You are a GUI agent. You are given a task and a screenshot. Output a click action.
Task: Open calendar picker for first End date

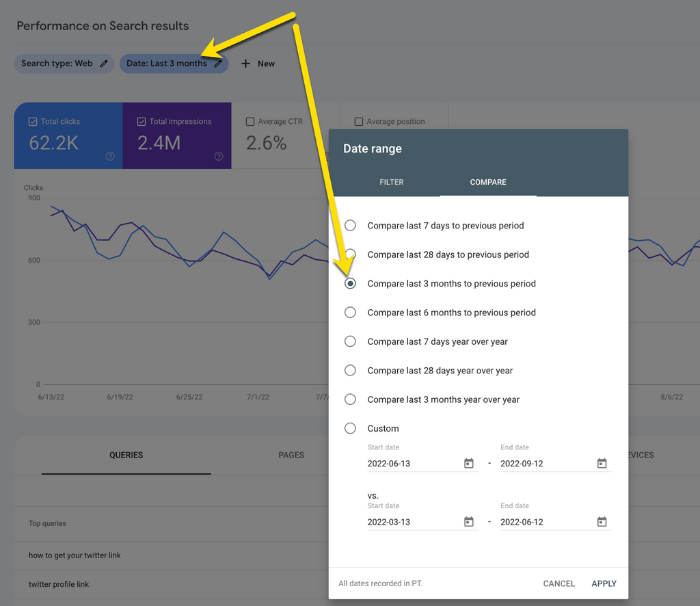pos(602,464)
